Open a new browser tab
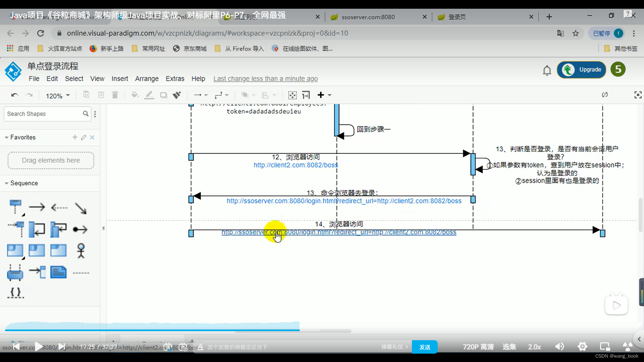The image size is (644, 362). pos(549,17)
